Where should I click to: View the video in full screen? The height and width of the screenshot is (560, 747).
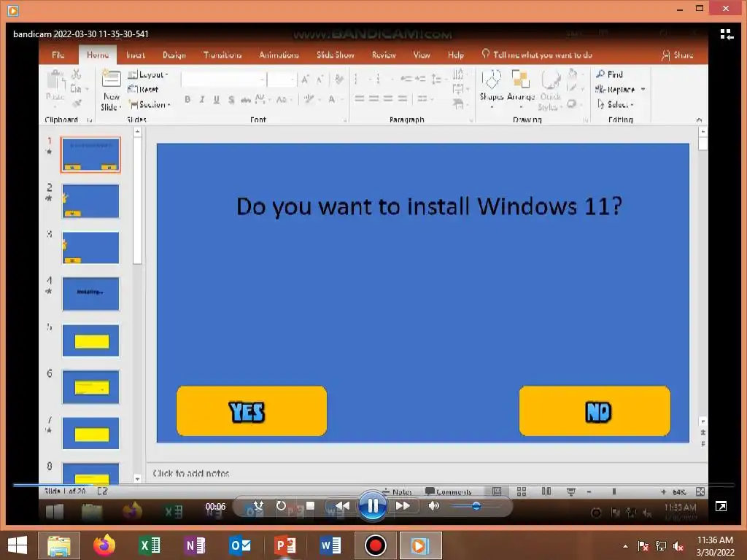coord(721,506)
